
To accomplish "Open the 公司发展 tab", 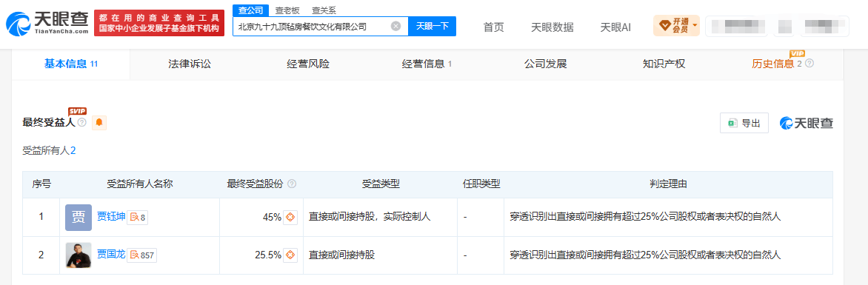I will coord(545,64).
